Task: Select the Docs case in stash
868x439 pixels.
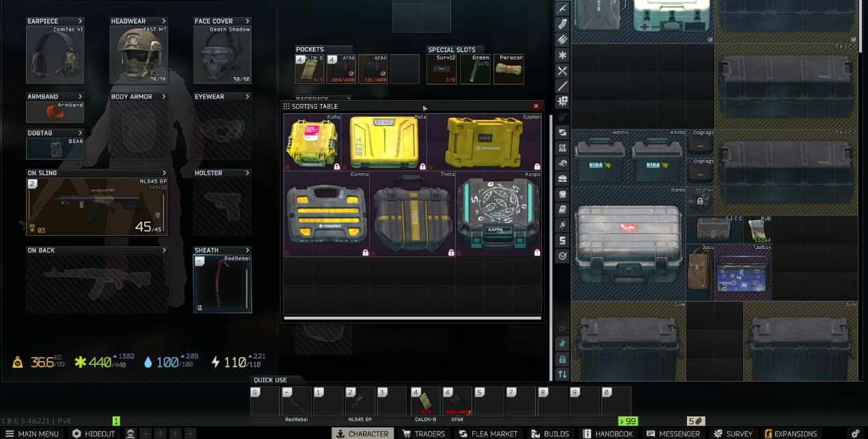Action: pyautogui.click(x=700, y=273)
